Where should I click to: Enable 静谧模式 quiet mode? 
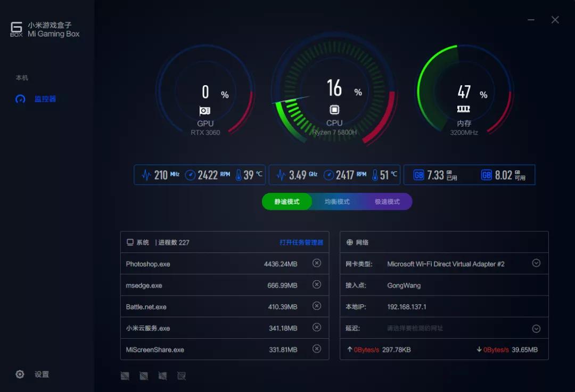coord(287,202)
